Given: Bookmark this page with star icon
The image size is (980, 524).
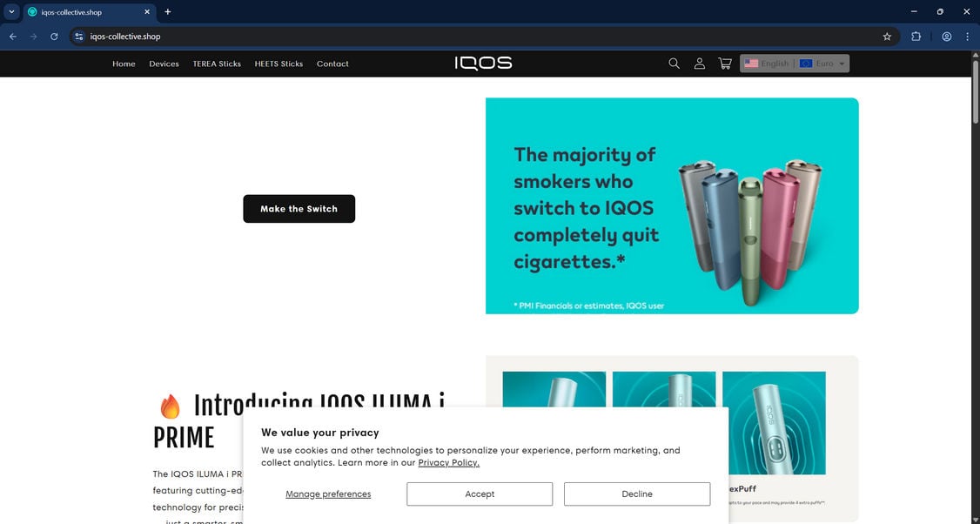Looking at the screenshot, I should (887, 37).
